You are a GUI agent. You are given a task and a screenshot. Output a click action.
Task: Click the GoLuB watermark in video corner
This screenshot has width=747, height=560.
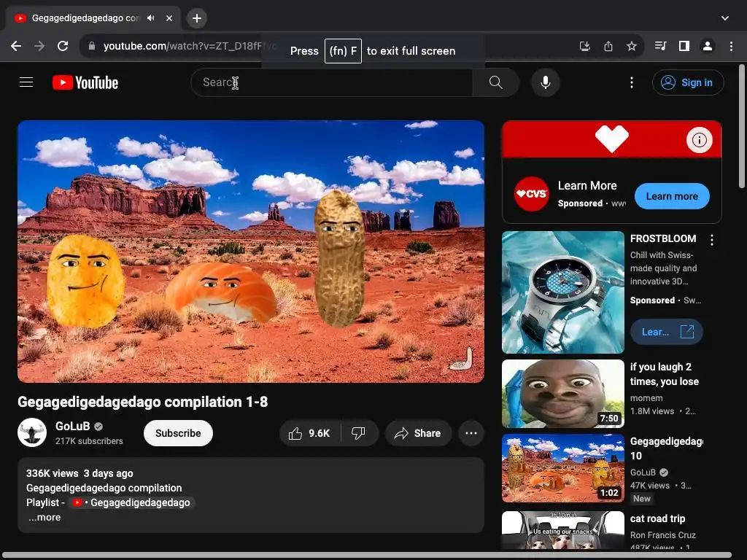point(462,359)
